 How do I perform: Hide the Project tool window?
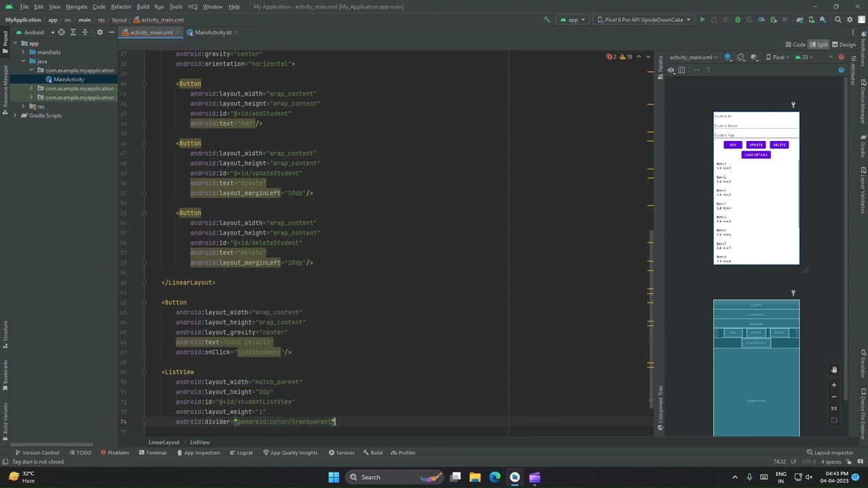tap(111, 32)
